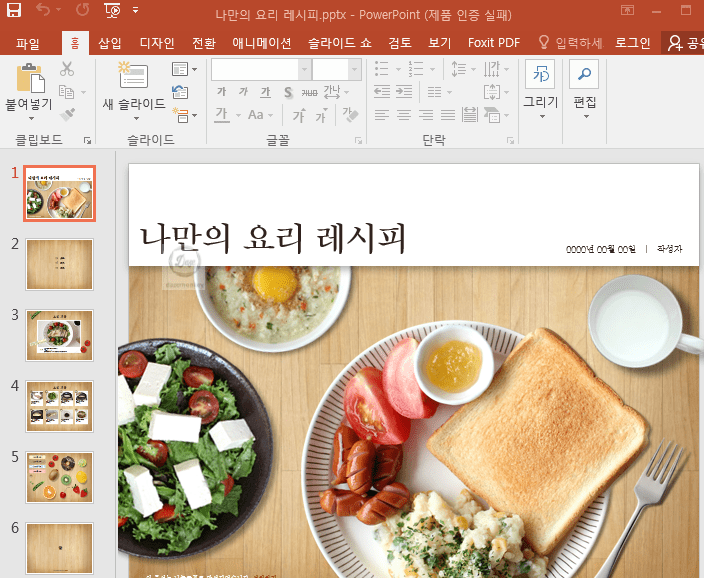This screenshot has width=704, height=578.
Task: Click the Font Color underlined 가 swatch
Action: coord(221,115)
